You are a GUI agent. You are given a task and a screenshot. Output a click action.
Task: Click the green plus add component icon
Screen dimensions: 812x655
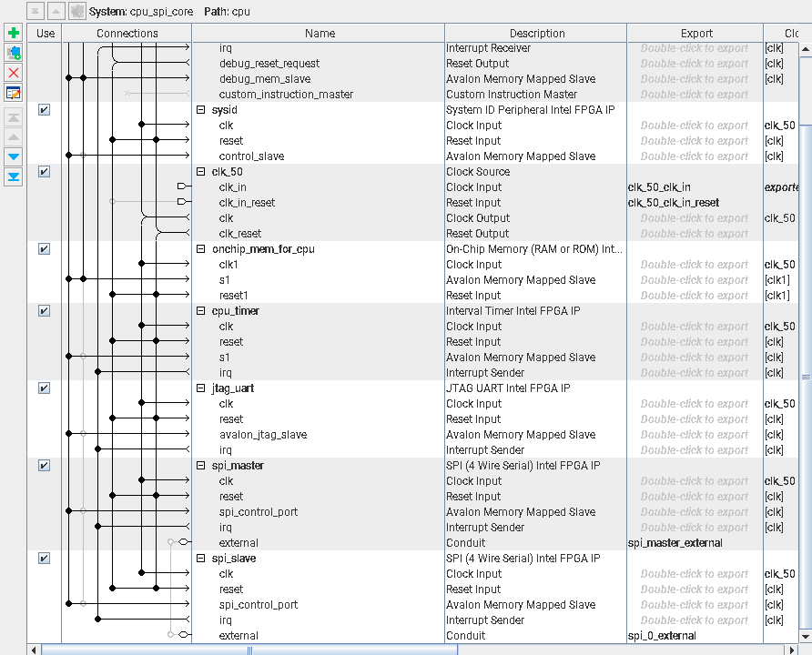(14, 33)
